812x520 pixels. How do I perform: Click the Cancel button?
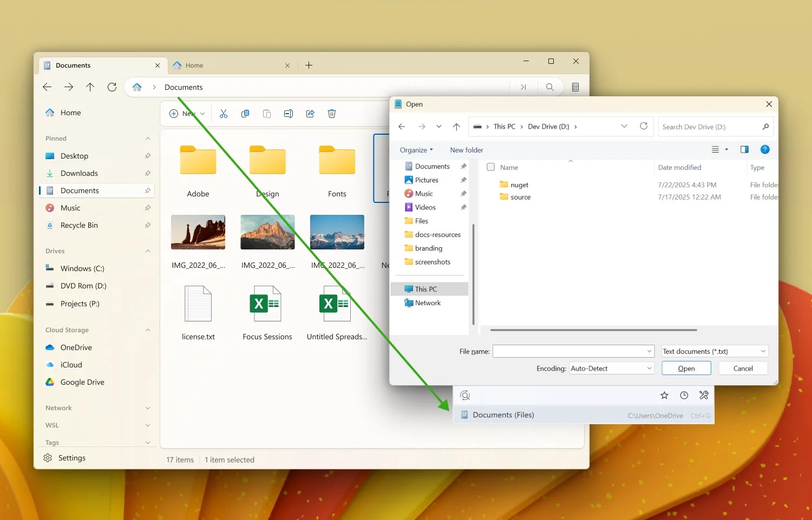pyautogui.click(x=743, y=368)
